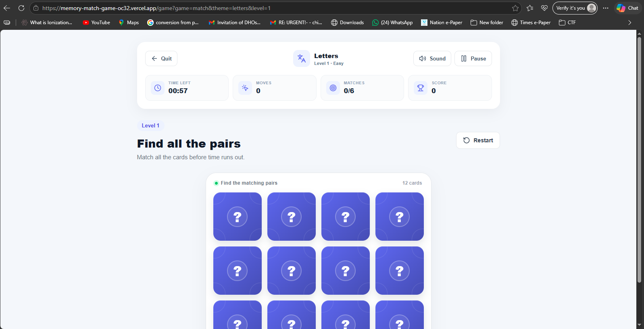The image size is (644, 329).
Task: Click the "Level 1" badge text
Action: 150,126
